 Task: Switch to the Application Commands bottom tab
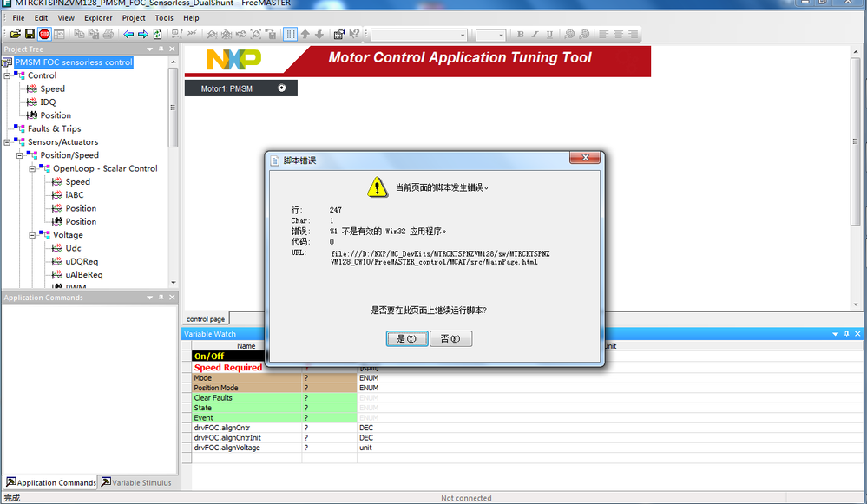pyautogui.click(x=50, y=482)
